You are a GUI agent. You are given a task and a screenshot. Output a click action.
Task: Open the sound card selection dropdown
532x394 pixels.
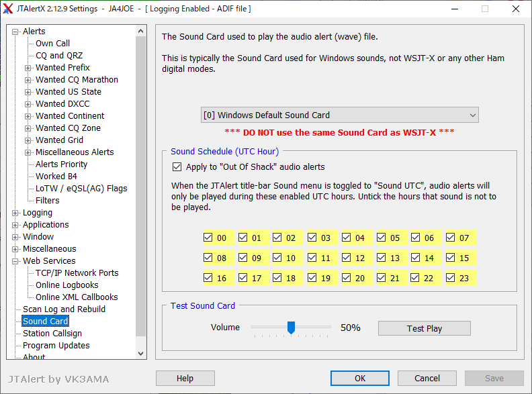(x=340, y=115)
